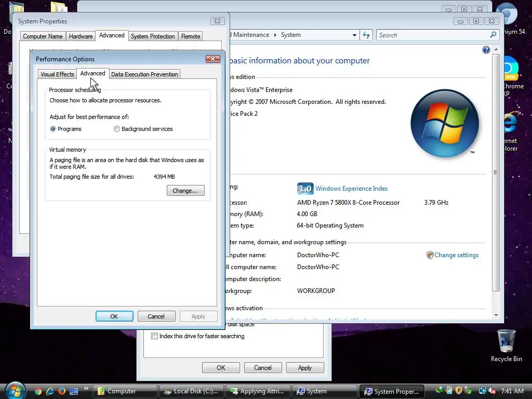Screen dimensions: 532x399
Task: Switch to Data Execution Prevention tab
Action: click(x=144, y=74)
